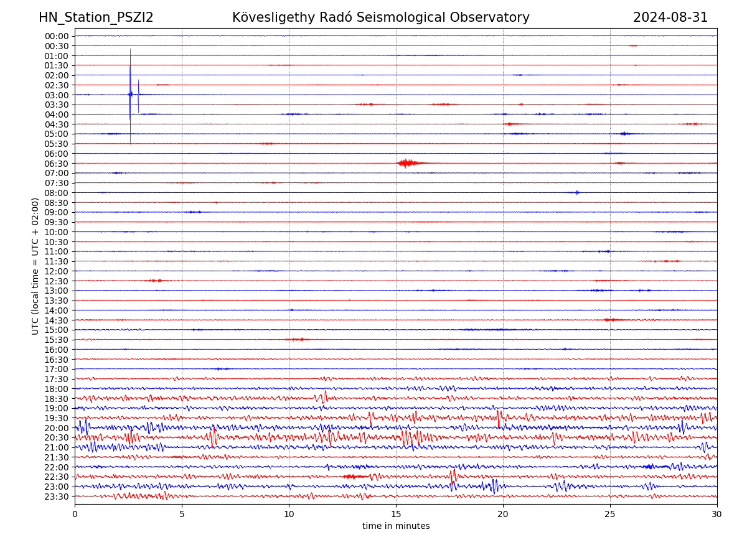747x560 pixels.
Task: Click the Kövesligethy Radó Seismological Observatory title
Action: (x=380, y=17)
